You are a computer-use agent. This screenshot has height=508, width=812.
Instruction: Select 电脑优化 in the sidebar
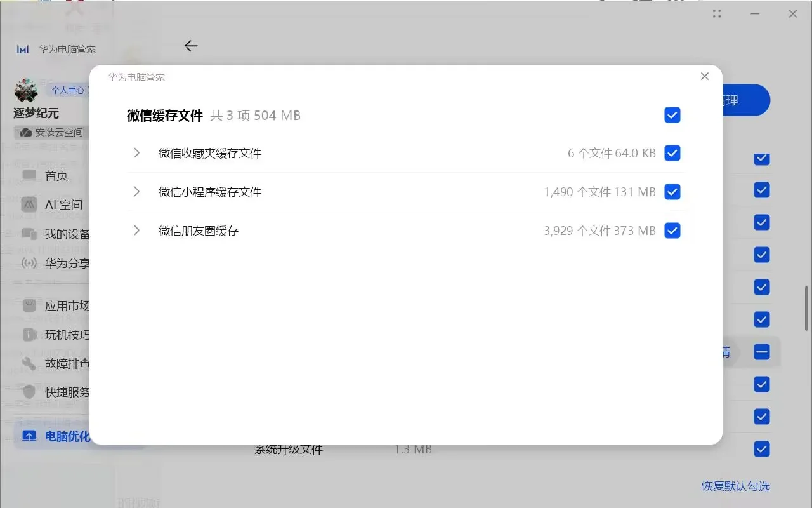coord(56,436)
